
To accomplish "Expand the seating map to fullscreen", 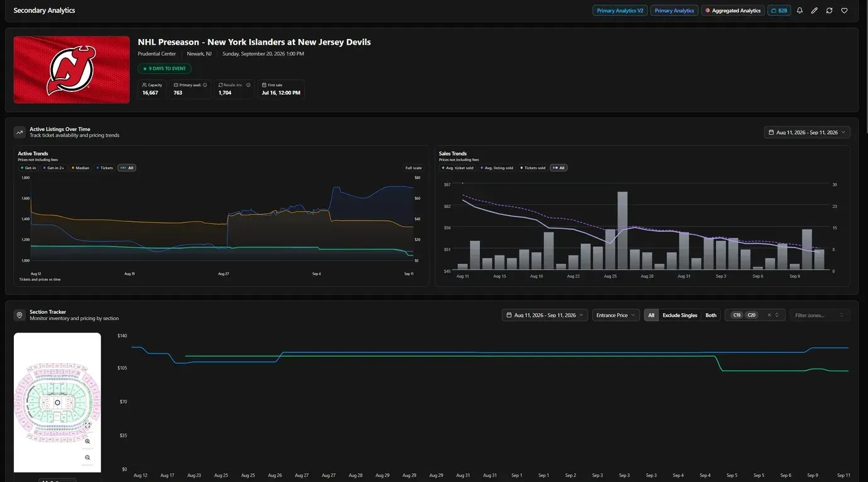I will (x=88, y=425).
